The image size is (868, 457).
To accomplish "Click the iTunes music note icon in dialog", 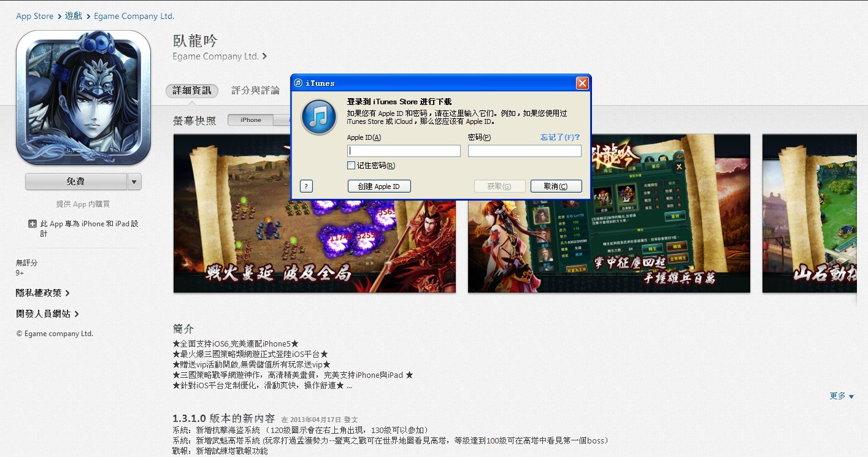I will [319, 117].
